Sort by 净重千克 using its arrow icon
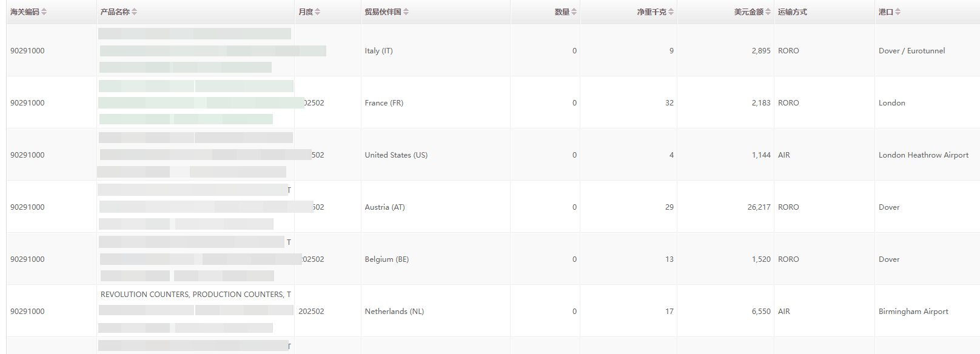Screen dimensions: 980x354 pyautogui.click(x=671, y=12)
